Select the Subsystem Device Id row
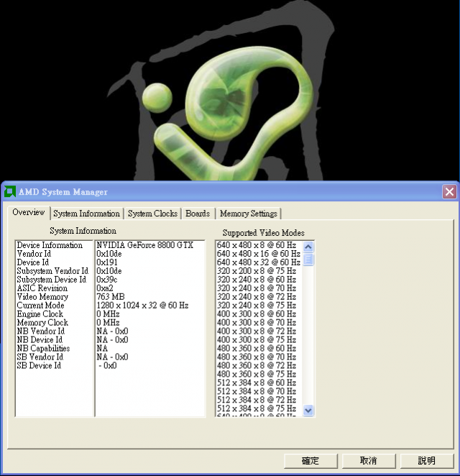This screenshot has height=476, width=460. tap(52, 280)
